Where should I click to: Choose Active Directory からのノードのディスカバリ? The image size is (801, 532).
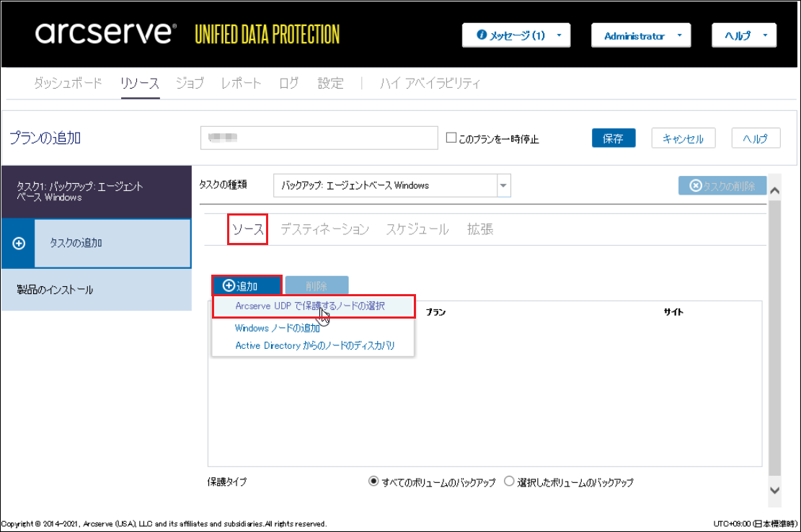314,345
